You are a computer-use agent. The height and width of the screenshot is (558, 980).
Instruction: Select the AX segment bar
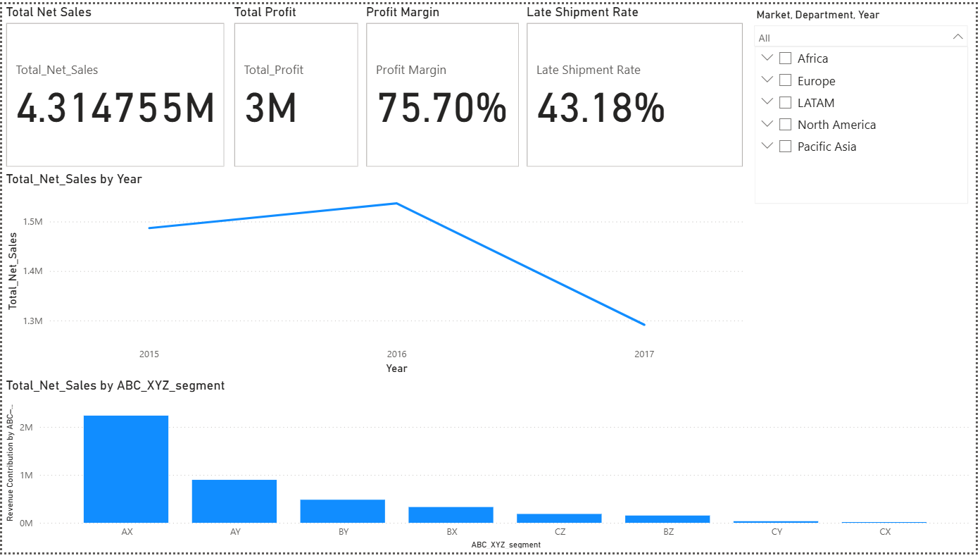pyautogui.click(x=126, y=469)
